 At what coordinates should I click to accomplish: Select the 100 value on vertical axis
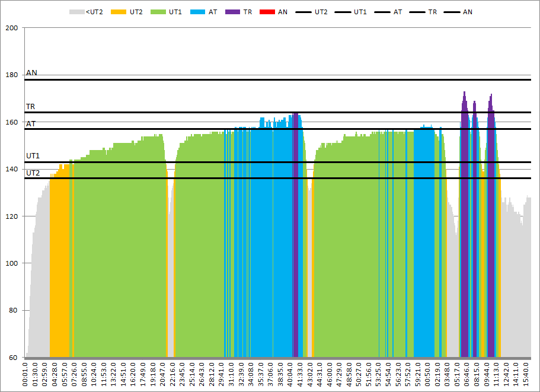point(12,263)
